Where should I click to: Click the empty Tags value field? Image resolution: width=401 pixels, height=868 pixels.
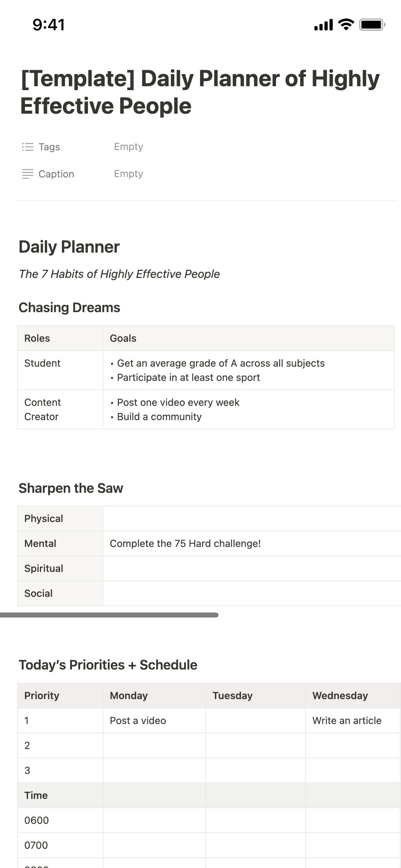128,147
